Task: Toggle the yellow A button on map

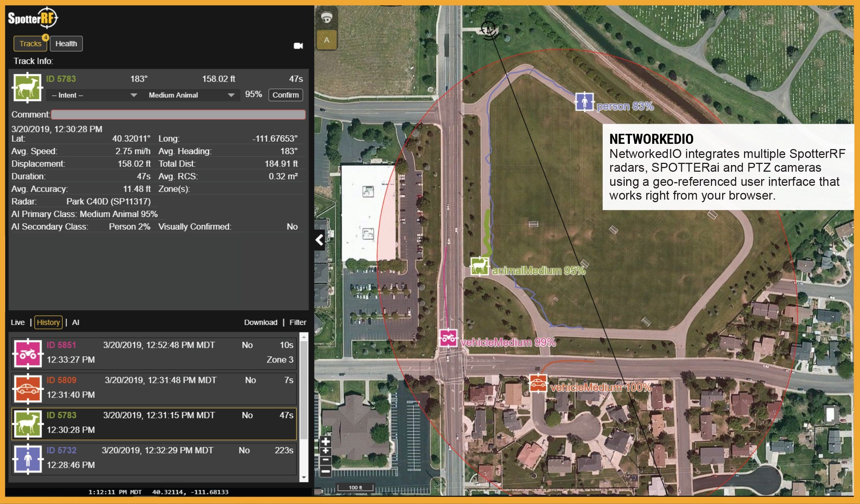Action: 326,40
